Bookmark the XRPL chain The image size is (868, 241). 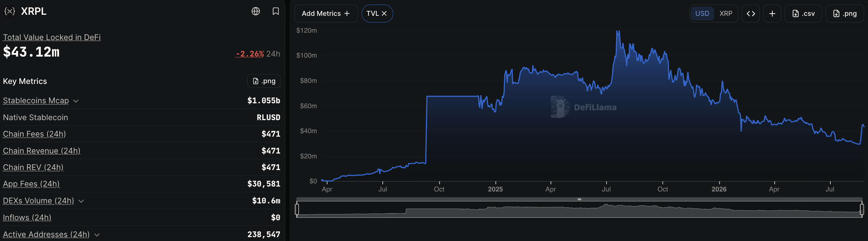[276, 11]
